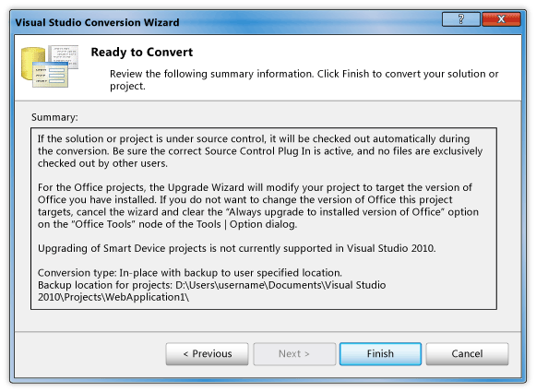The image size is (536, 392).
Task: Click the Smart Device projects line
Action: point(237,248)
